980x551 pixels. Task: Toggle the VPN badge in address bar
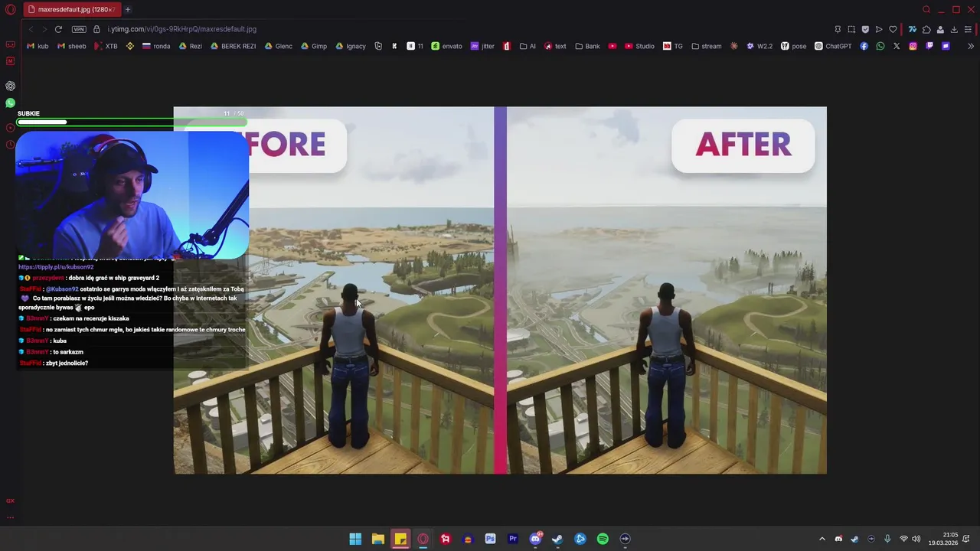coord(79,29)
